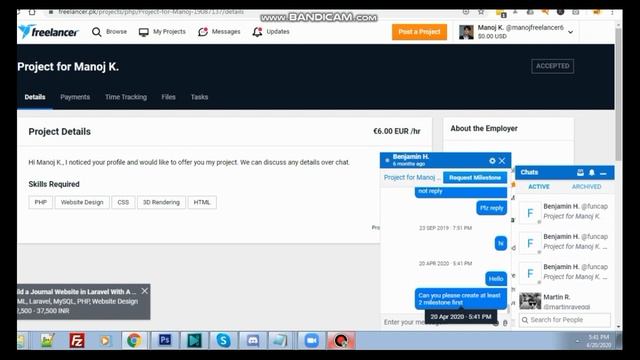Click the Manoj K. profile avatar
Viewport: 640px width, 360px height.
coord(466,32)
